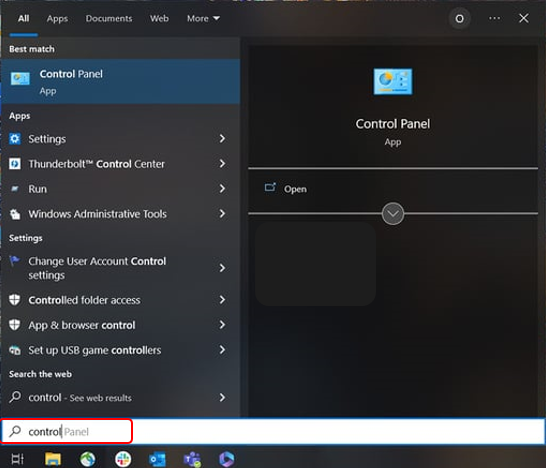The height and width of the screenshot is (468, 546).
Task: Select the Settings app result
Action: coord(120,139)
